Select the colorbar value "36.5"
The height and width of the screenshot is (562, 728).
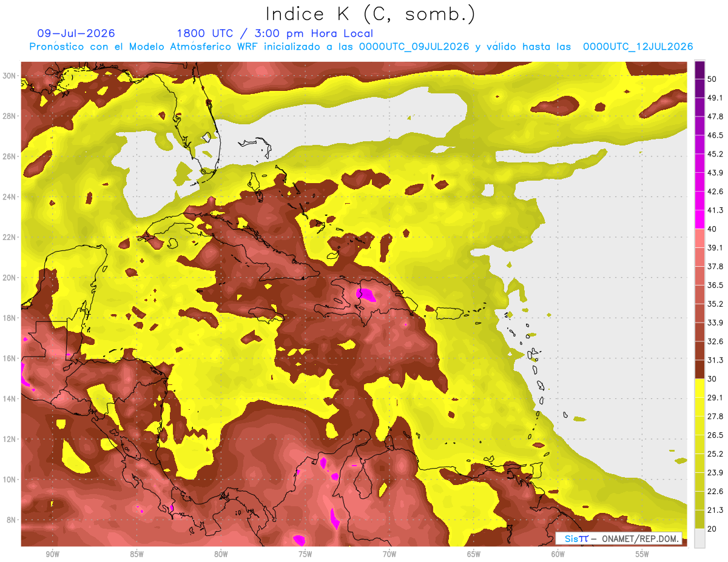click(x=715, y=285)
